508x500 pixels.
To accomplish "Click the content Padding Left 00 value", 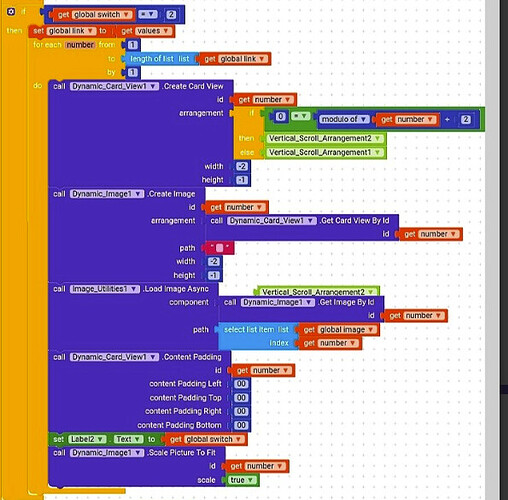I will [x=241, y=384].
